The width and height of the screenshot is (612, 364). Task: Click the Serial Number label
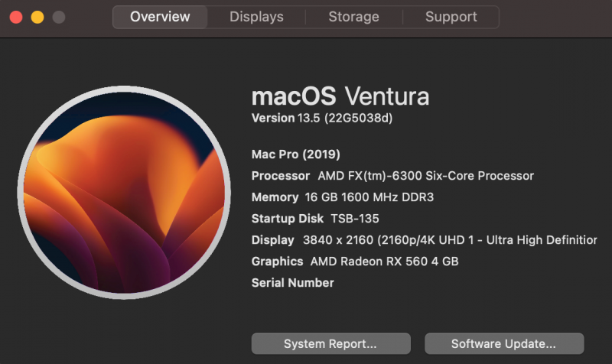point(293,283)
